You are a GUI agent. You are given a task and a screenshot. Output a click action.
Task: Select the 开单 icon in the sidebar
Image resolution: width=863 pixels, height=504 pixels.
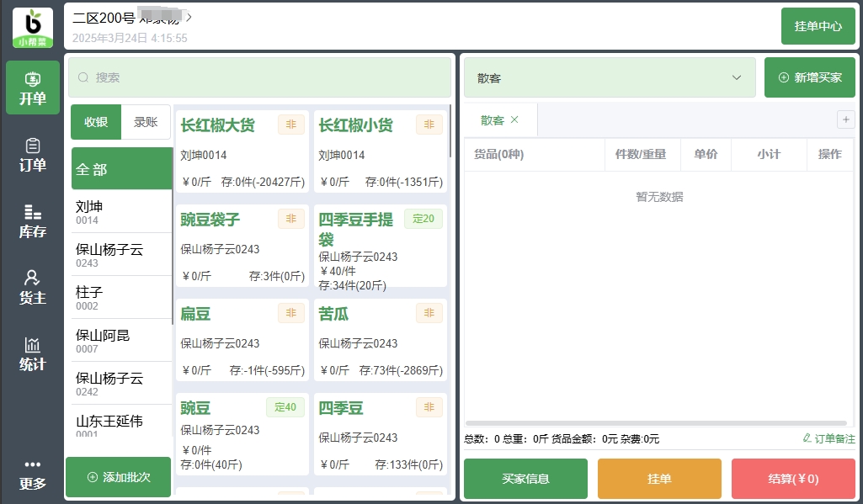[32, 88]
